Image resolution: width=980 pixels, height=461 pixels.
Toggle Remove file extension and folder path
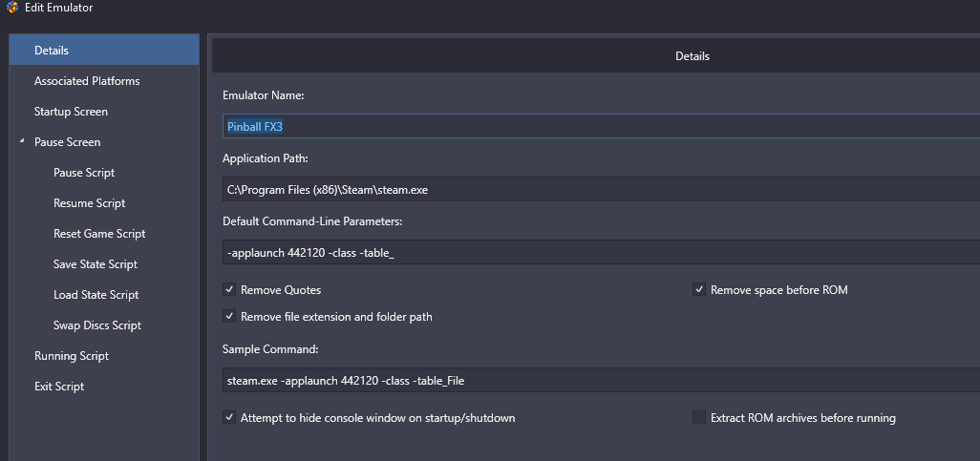click(229, 317)
